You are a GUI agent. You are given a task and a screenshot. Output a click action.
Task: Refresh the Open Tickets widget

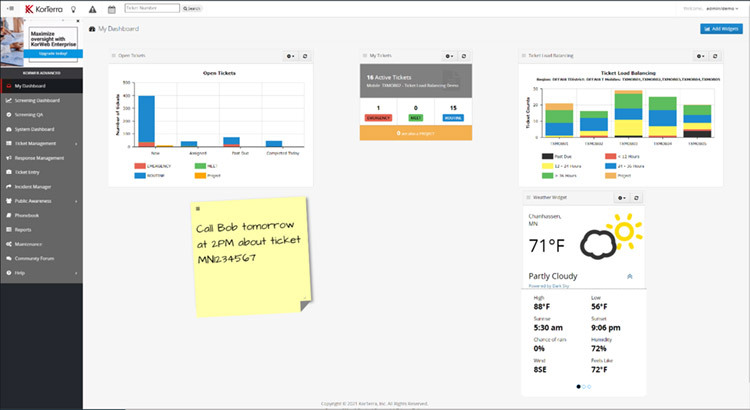tap(305, 56)
